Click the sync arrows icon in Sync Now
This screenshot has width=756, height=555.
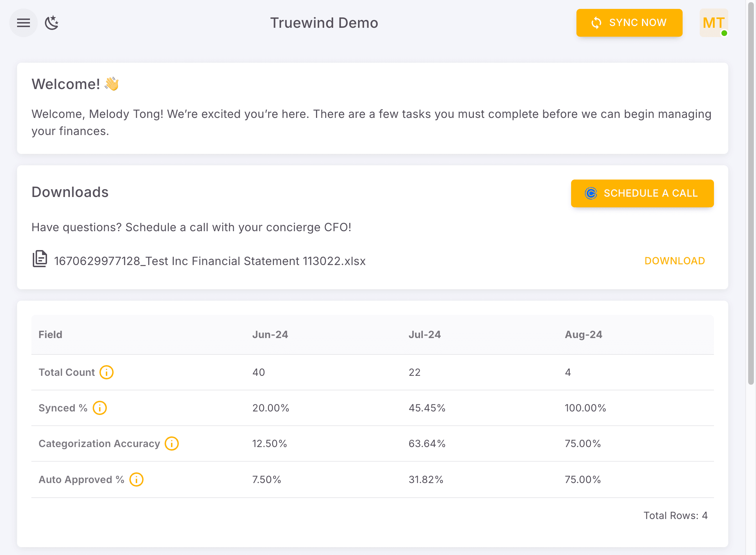click(x=596, y=23)
